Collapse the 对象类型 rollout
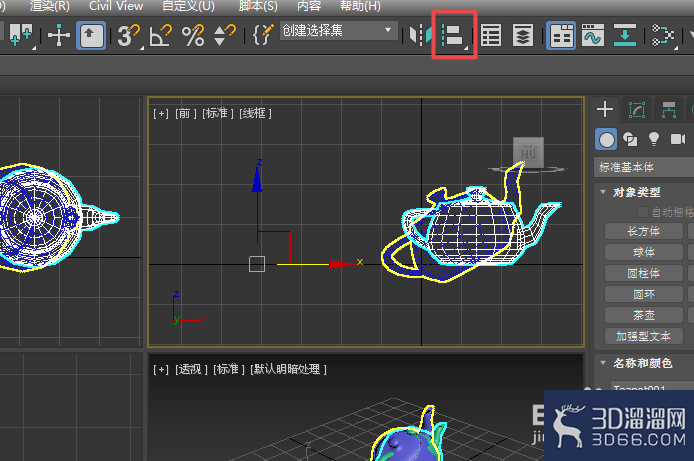Image resolution: width=694 pixels, height=461 pixels. click(x=636, y=192)
